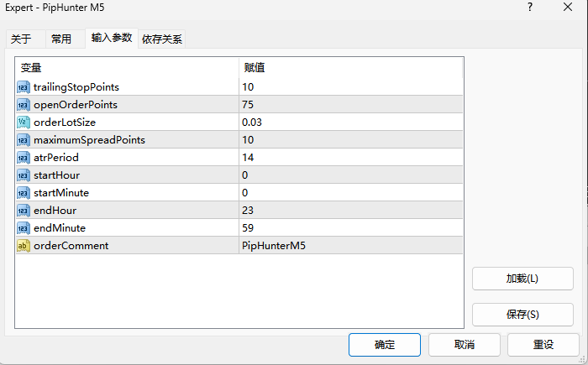Viewport: 588px width, 365px height.
Task: Click the help question mark in title bar
Action: click(530, 7)
